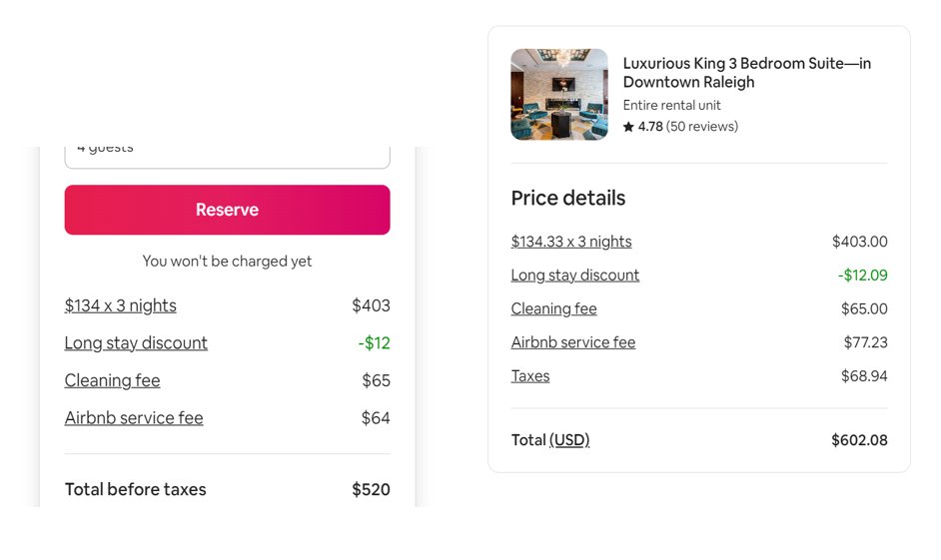Image resolution: width=941 pixels, height=560 pixels.
Task: Click the "$134 x 3 nights" link
Action: [120, 305]
